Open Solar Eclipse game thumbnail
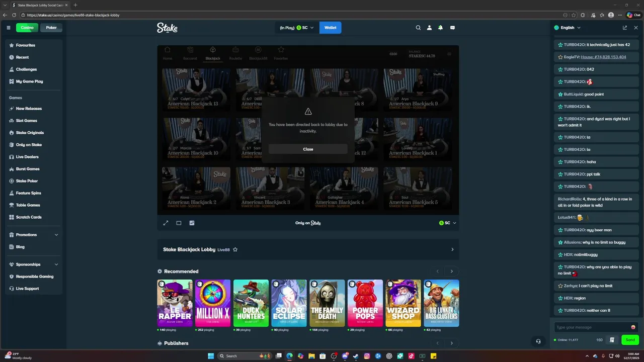 289,303
